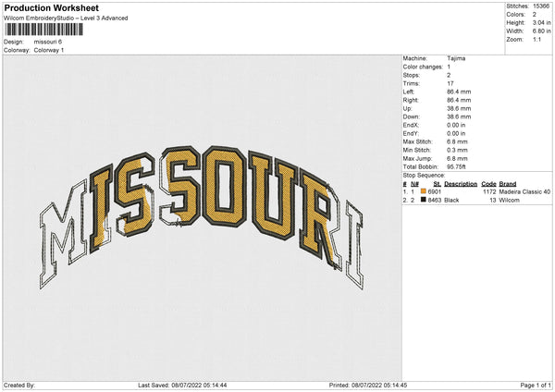This screenshot has width=555, height=392.
Task: Click the MISSOURI embroidery design preview
Action: click(201, 217)
